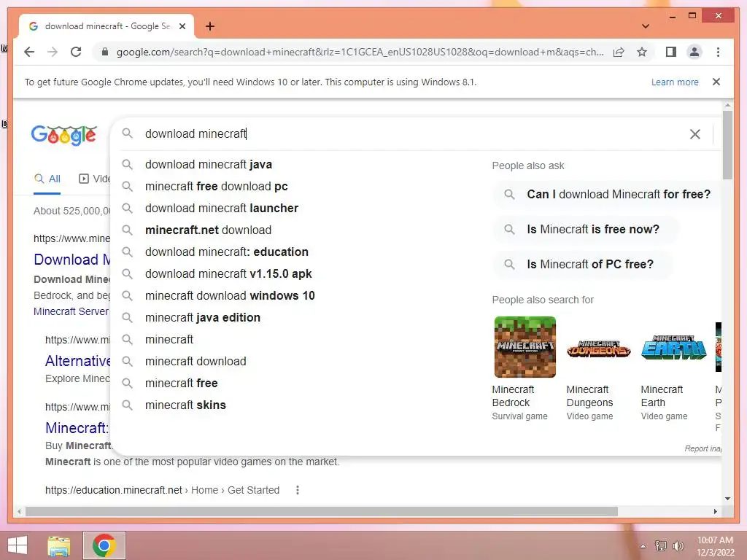Image resolution: width=747 pixels, height=560 pixels.
Task: Click 'Can I download Minecraft for free?'
Action: [x=608, y=194]
